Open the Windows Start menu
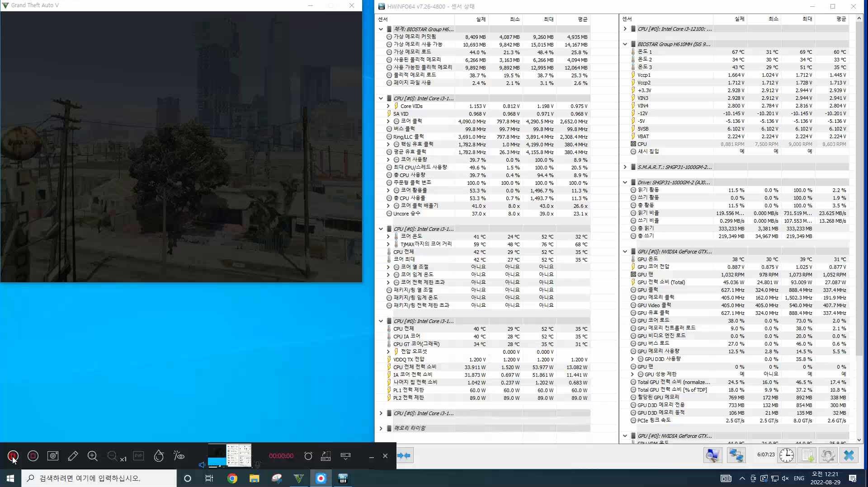The image size is (868, 487). click(x=10, y=478)
